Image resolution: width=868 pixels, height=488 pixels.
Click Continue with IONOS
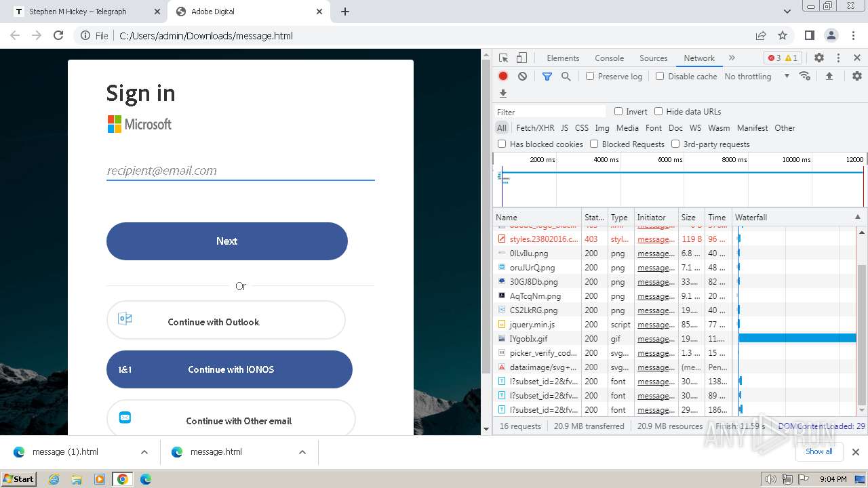229,369
